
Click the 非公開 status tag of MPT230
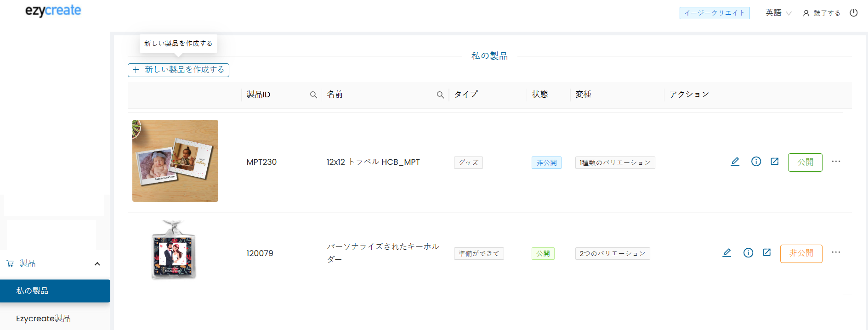546,162
